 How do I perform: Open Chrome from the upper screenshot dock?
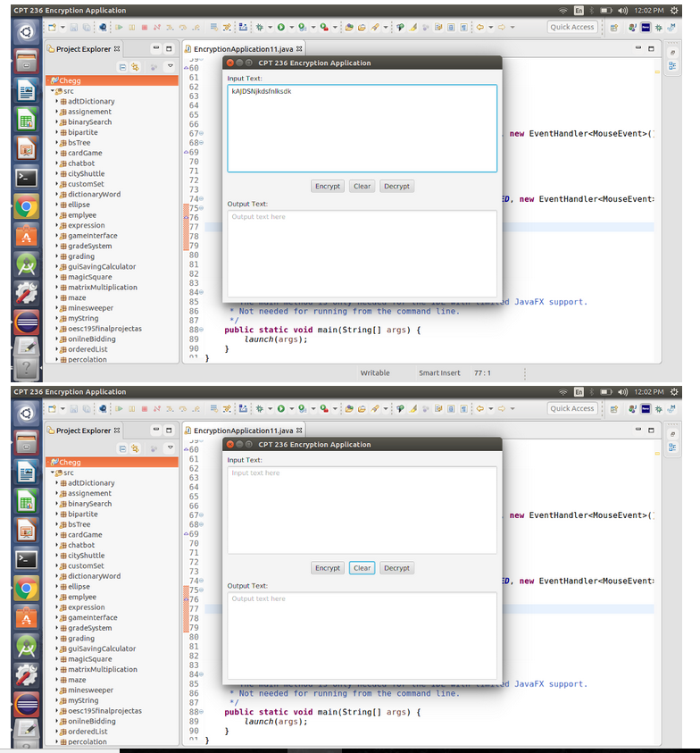click(27, 207)
